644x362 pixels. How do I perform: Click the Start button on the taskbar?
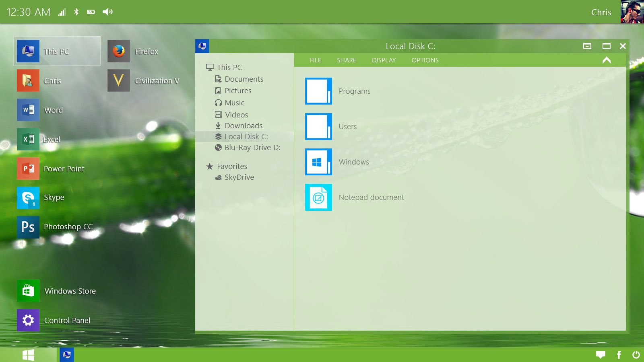tap(28, 355)
